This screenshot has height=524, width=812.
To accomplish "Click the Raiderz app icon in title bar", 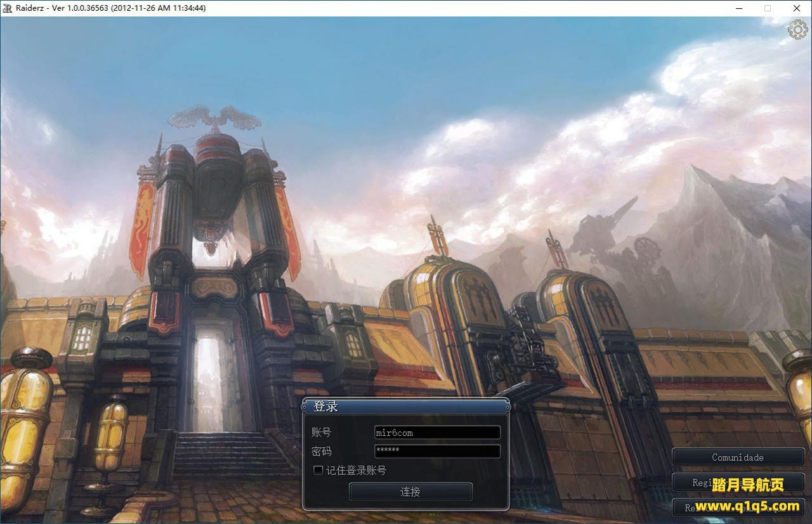I will click(8, 8).
